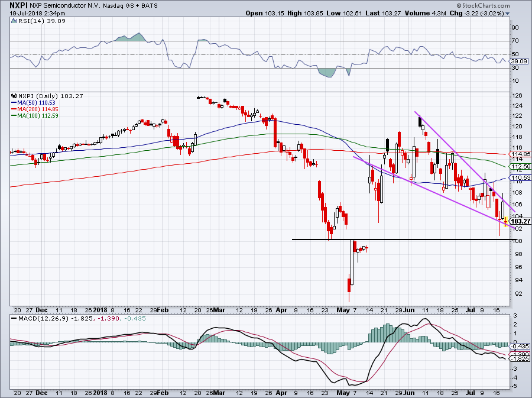Click the 112.59 green MA tag on price axis

coord(520,167)
